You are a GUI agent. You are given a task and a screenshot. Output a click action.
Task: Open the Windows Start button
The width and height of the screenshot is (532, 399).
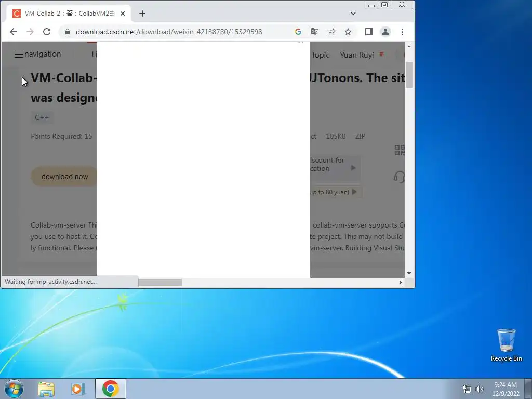[14, 389]
